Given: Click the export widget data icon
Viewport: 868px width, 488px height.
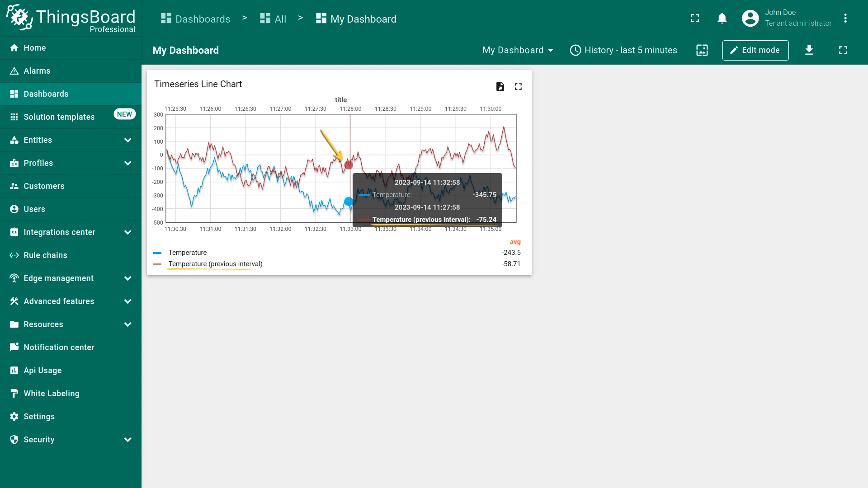Looking at the screenshot, I should (x=500, y=86).
